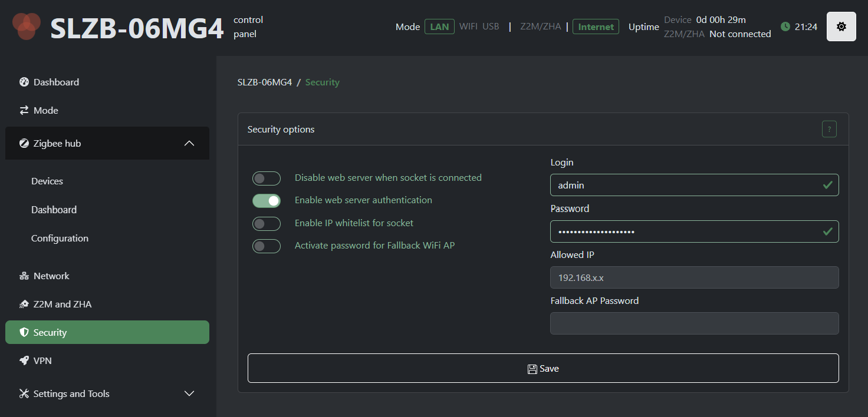
Task: Click the SLZB-06MG4 logo icon
Action: (x=27, y=27)
